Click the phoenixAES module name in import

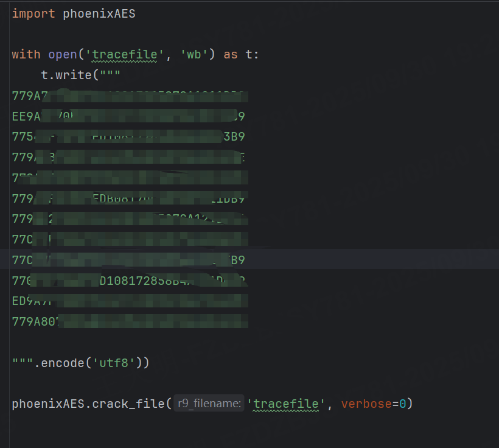[99, 14]
